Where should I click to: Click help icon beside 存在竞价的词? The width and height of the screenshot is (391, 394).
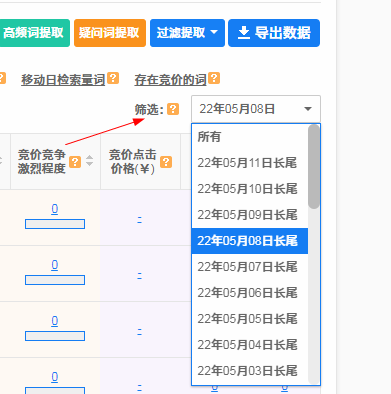click(x=214, y=78)
